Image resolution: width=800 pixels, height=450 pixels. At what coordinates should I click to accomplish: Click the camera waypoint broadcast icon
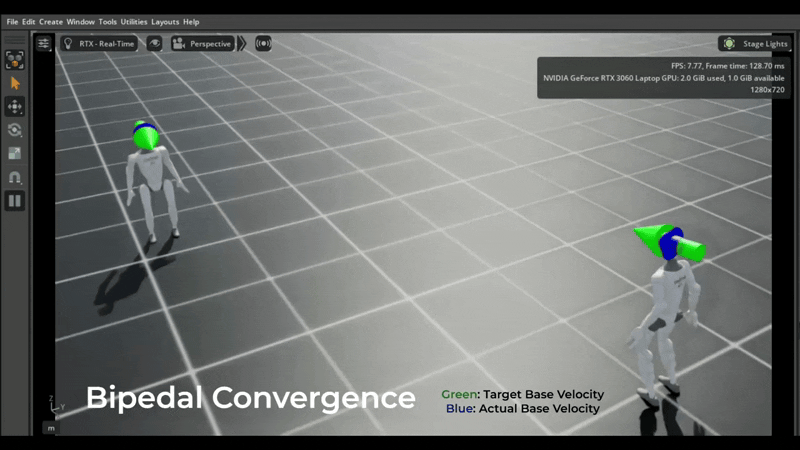(263, 44)
